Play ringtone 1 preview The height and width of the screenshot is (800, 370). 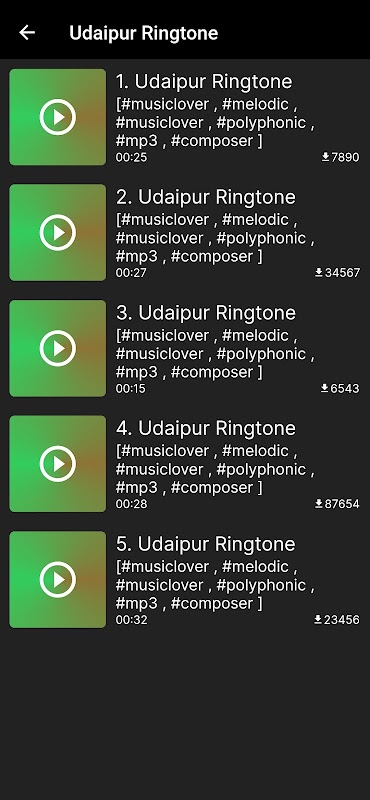pyautogui.click(x=58, y=117)
